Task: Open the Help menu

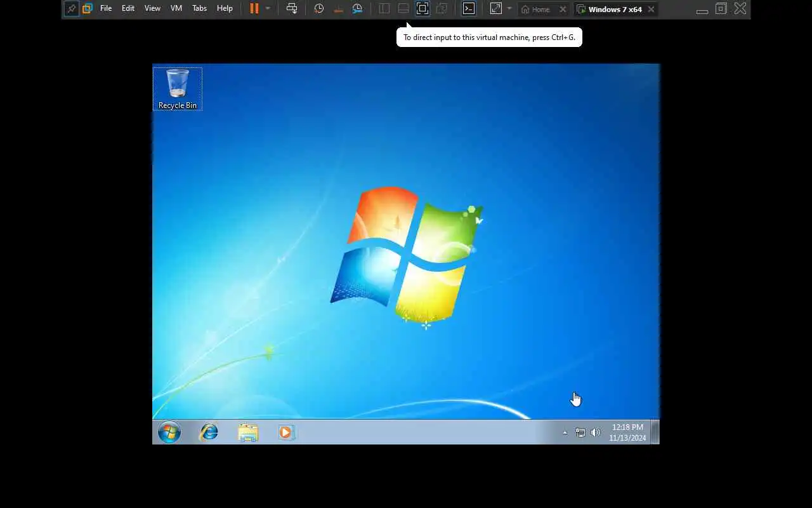Action: click(225, 9)
